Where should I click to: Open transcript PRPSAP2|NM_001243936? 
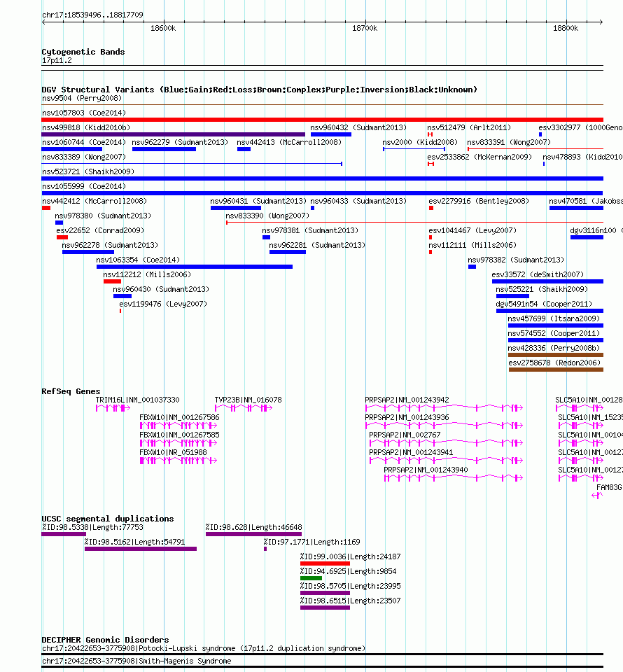(x=444, y=425)
